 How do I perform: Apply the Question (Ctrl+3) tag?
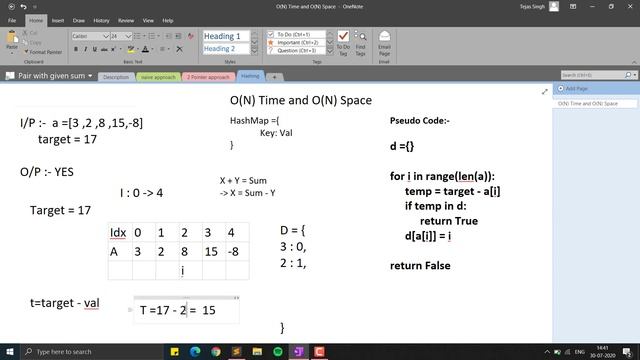[x=296, y=51]
